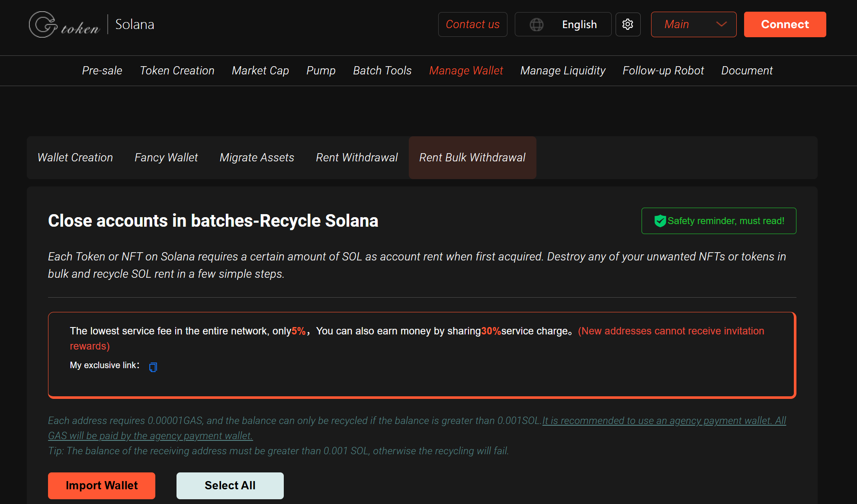Go to the Document menu item
The height and width of the screenshot is (504, 857).
pos(747,71)
